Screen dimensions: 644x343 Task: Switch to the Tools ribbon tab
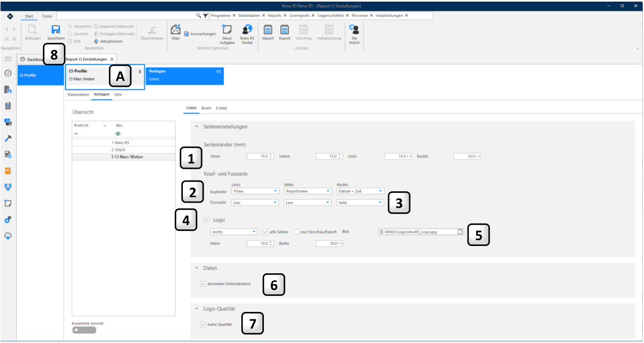tap(47, 16)
